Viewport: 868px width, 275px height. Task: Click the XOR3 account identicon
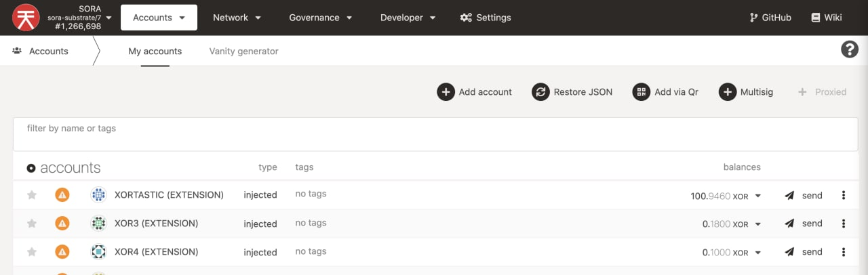pyautogui.click(x=98, y=224)
